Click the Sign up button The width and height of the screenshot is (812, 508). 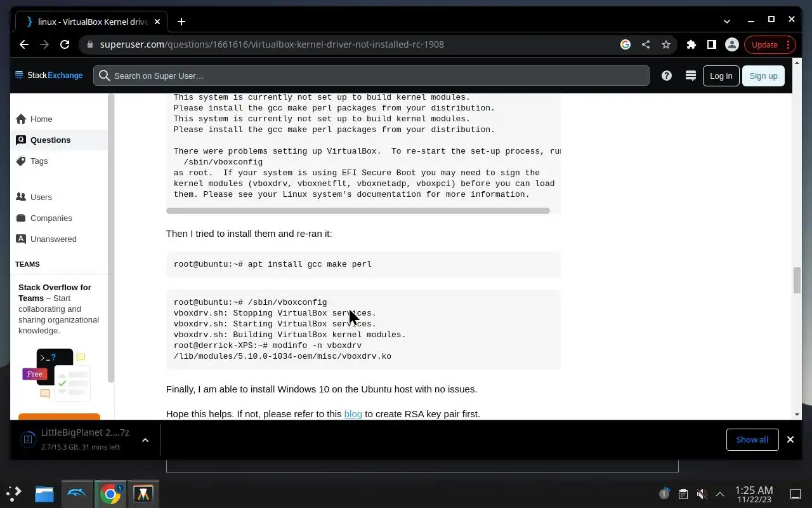(763, 76)
